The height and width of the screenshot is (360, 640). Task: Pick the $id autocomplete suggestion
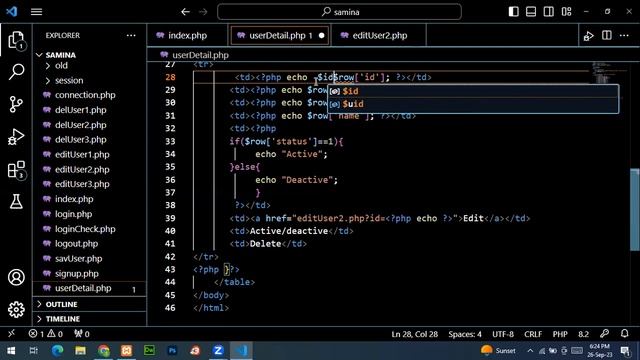coord(473,91)
